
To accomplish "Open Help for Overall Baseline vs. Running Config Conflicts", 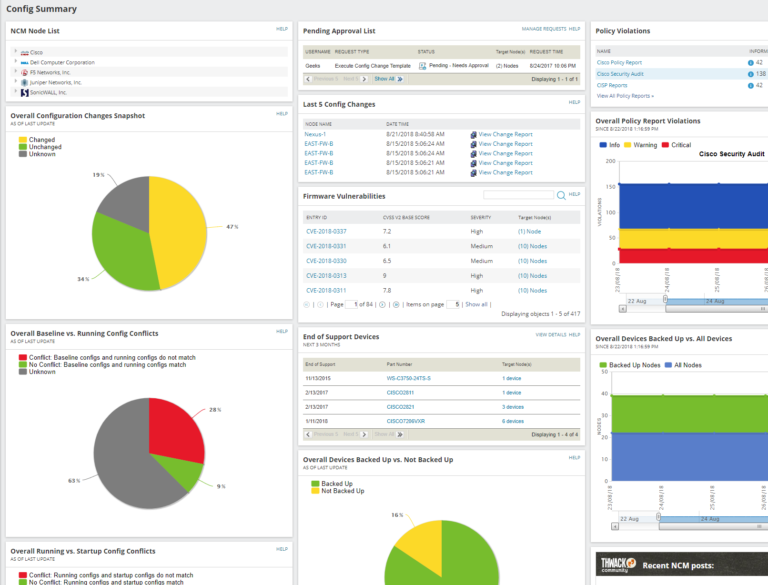I will click(x=282, y=332).
